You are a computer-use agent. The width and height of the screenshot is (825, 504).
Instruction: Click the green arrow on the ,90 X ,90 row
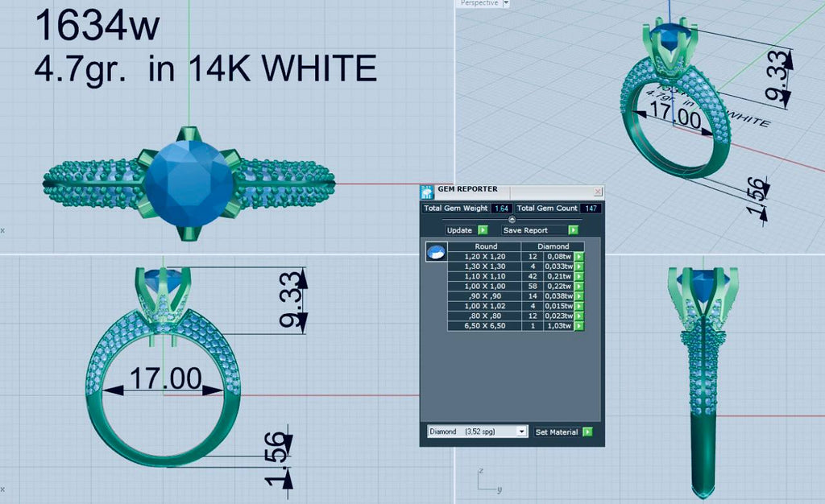578,295
